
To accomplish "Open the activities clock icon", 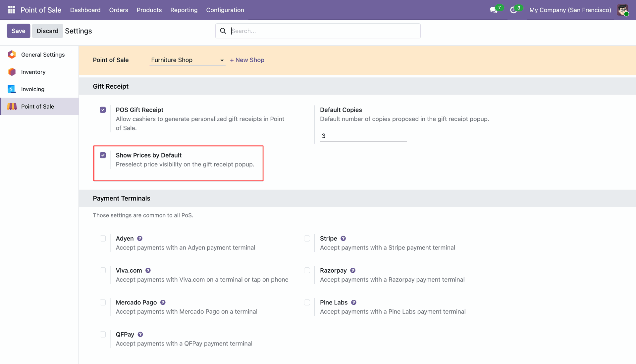I will click(513, 10).
